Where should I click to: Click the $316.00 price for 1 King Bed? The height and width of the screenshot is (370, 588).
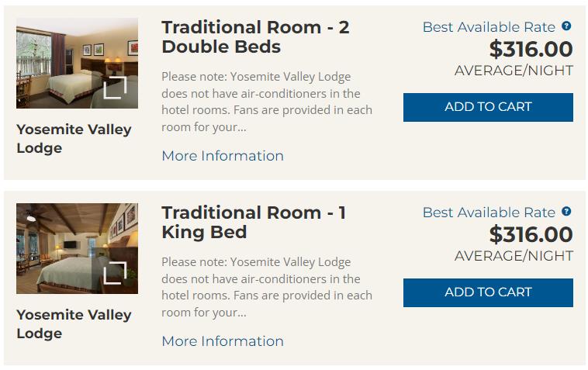531,235
